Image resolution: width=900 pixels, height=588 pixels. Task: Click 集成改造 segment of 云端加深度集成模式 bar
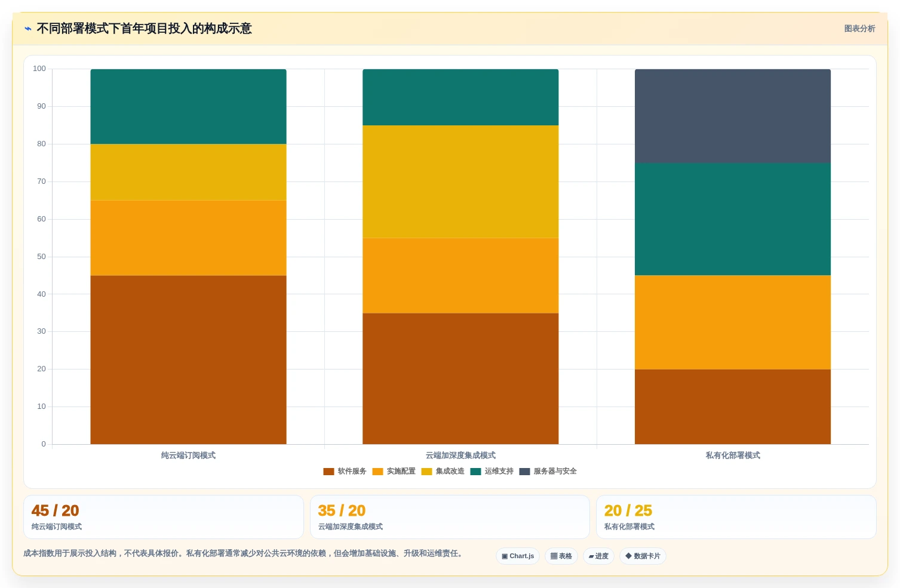(x=460, y=182)
